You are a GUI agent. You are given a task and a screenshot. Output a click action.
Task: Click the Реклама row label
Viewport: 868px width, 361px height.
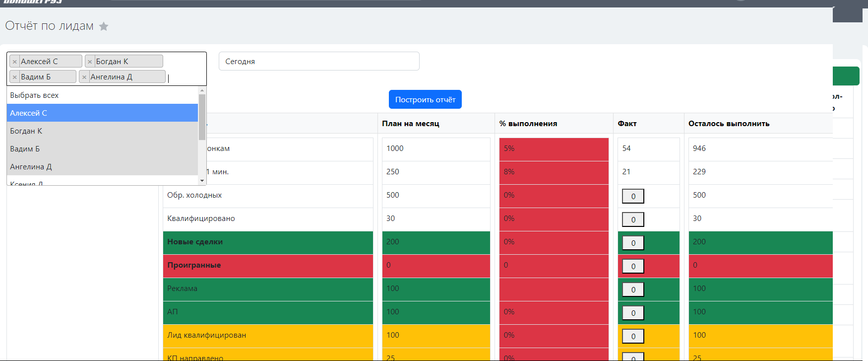click(x=182, y=289)
